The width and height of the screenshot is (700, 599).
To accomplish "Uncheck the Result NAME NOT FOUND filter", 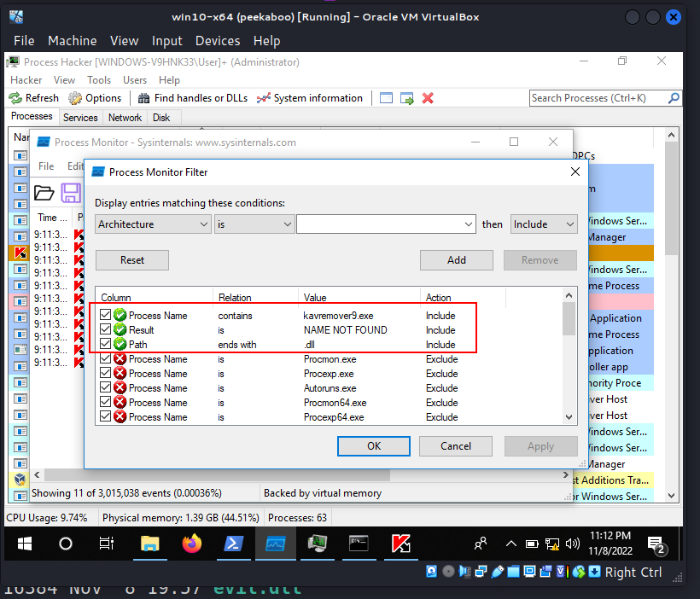I will pos(105,329).
